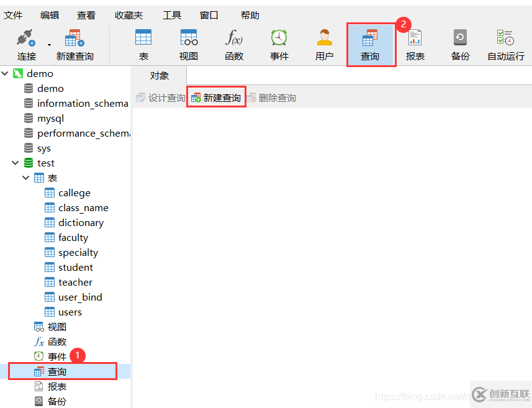Open the 用户 (User) toolbar icon
532x408 pixels.
click(325, 45)
